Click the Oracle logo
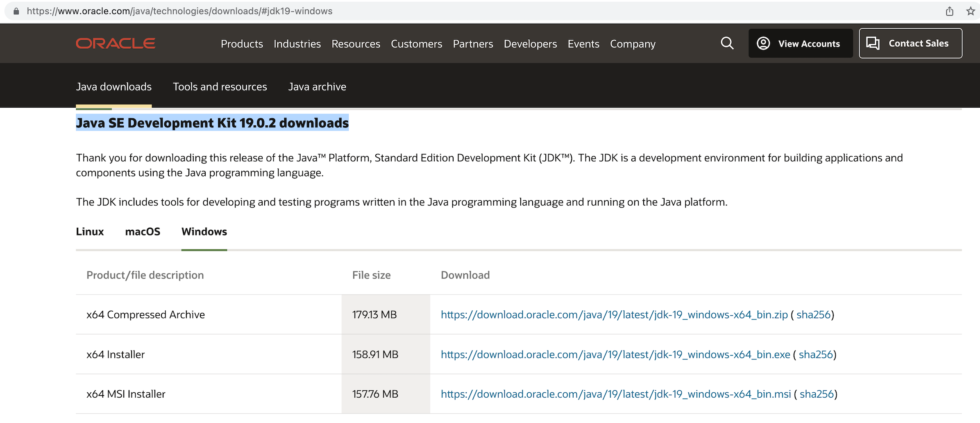 tap(116, 43)
